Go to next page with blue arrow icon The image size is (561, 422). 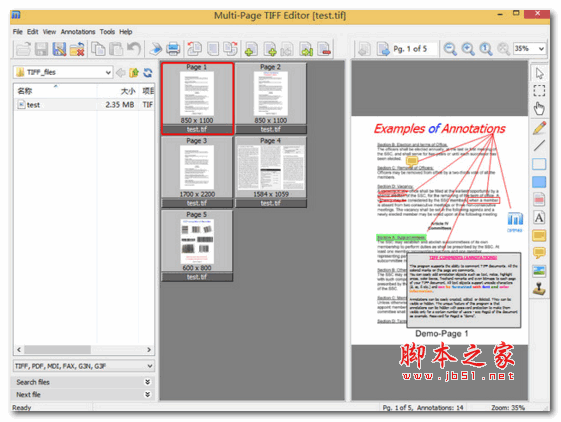pos(383,49)
